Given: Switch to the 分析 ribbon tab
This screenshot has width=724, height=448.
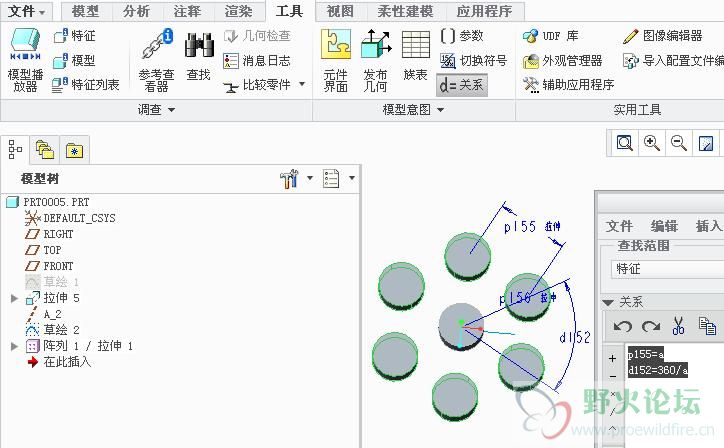Looking at the screenshot, I should coord(137,11).
